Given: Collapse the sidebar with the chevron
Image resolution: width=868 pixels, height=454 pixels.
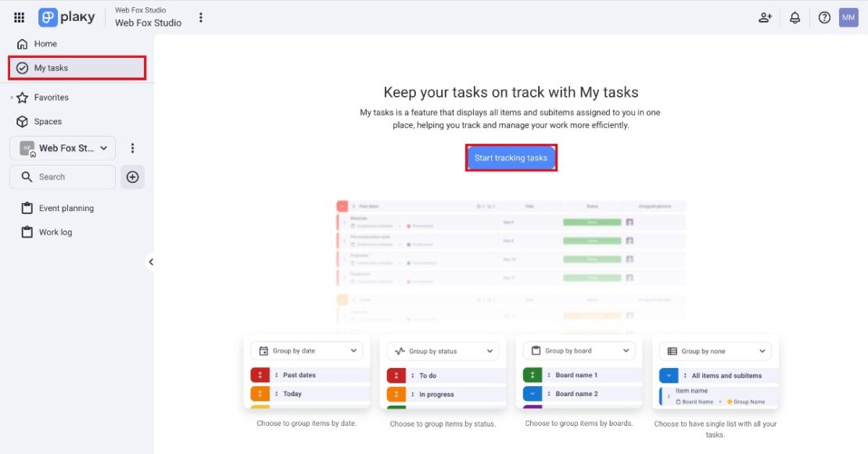Looking at the screenshot, I should pyautogui.click(x=152, y=262).
